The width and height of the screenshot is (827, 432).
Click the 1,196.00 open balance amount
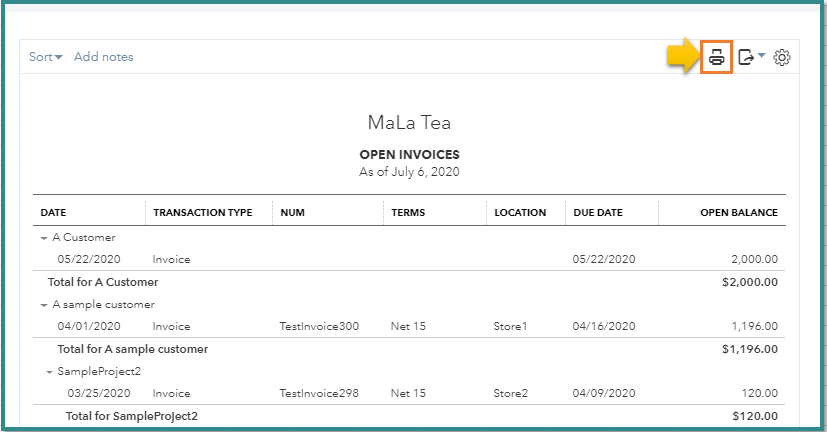754,326
